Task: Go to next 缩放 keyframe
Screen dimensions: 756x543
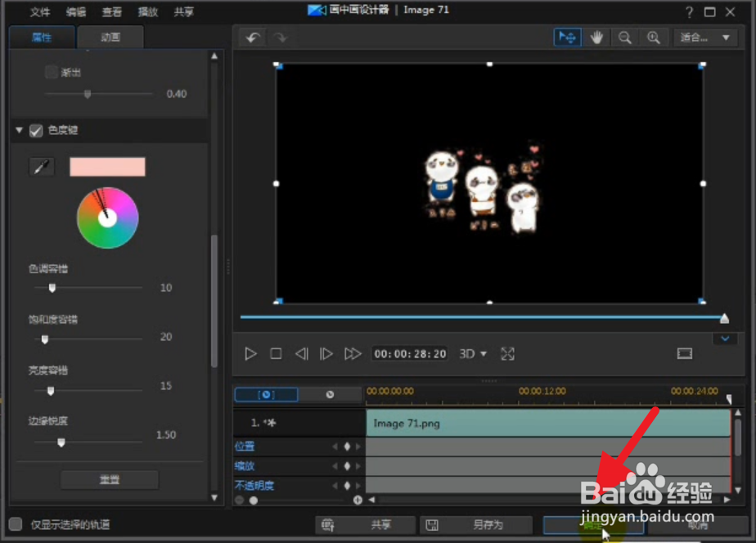Action: (x=358, y=466)
